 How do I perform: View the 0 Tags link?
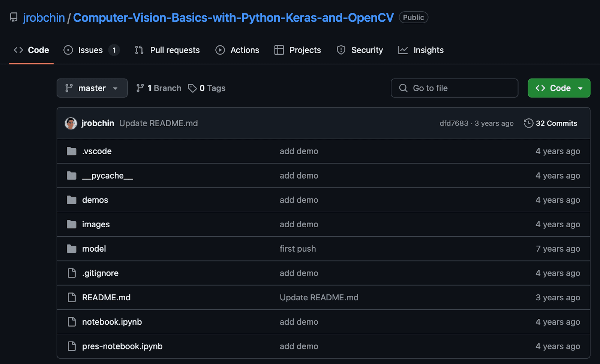click(x=207, y=88)
